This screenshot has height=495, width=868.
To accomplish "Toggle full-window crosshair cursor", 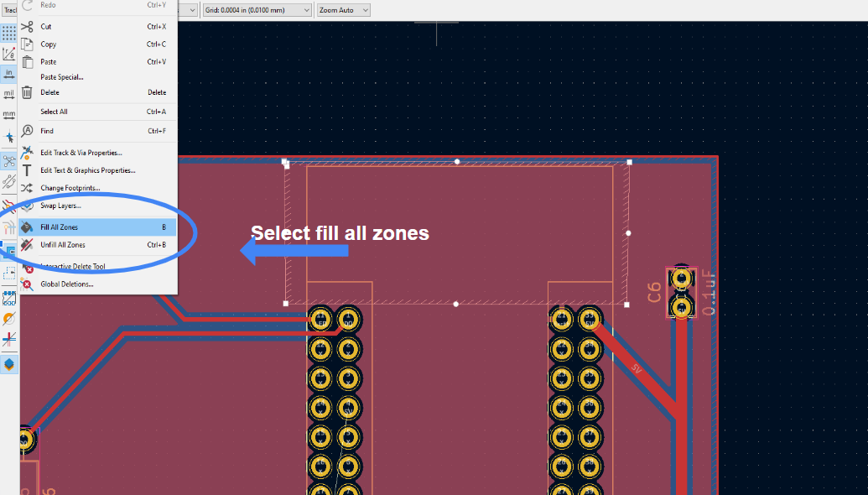I will click(9, 137).
